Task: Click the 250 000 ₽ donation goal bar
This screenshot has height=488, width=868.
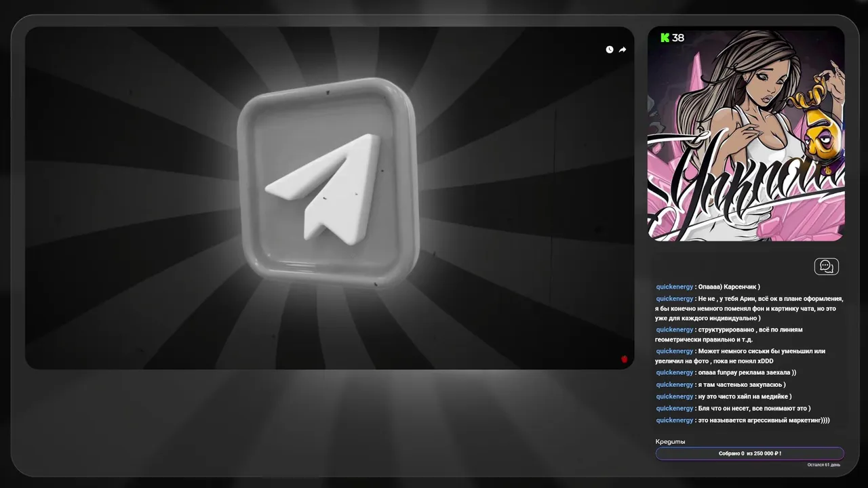Action: tap(750, 453)
